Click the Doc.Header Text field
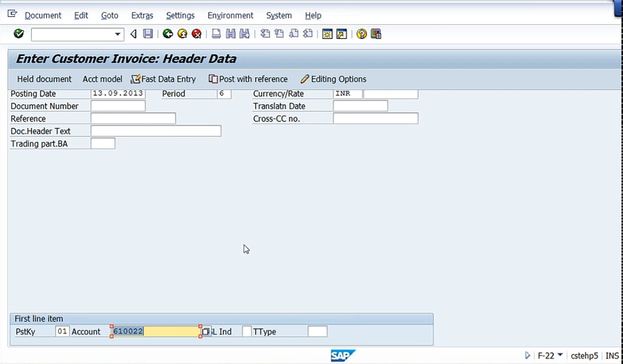623x364 pixels. click(x=156, y=131)
